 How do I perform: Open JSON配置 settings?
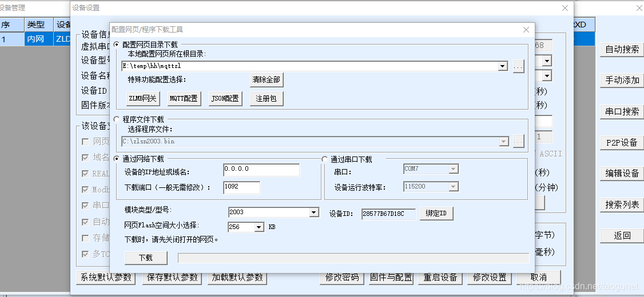(x=225, y=98)
